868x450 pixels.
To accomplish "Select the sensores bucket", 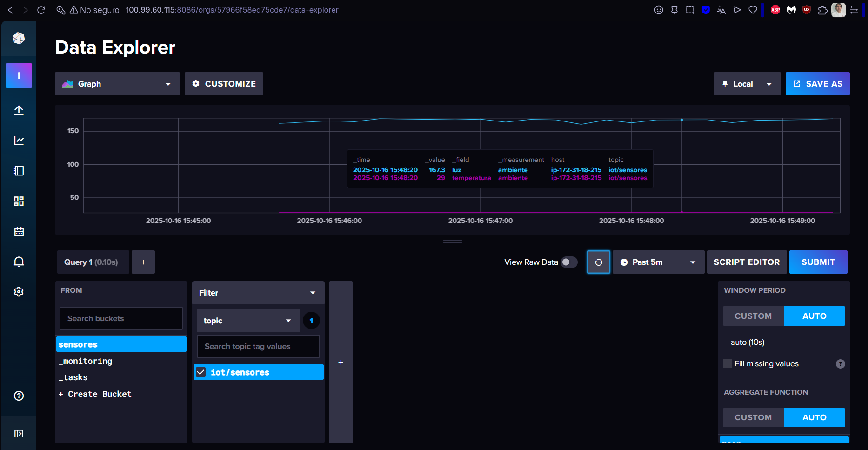I will coord(121,344).
